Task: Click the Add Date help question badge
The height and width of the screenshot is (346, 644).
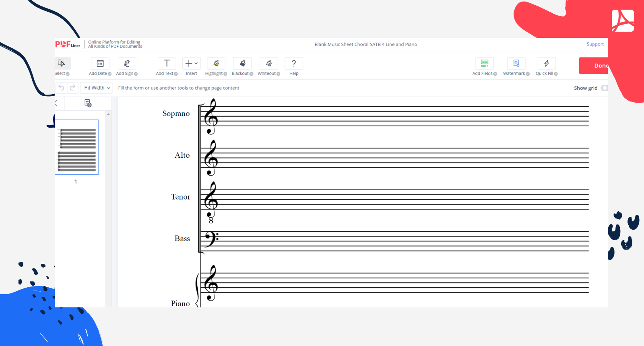Action: coord(109,74)
